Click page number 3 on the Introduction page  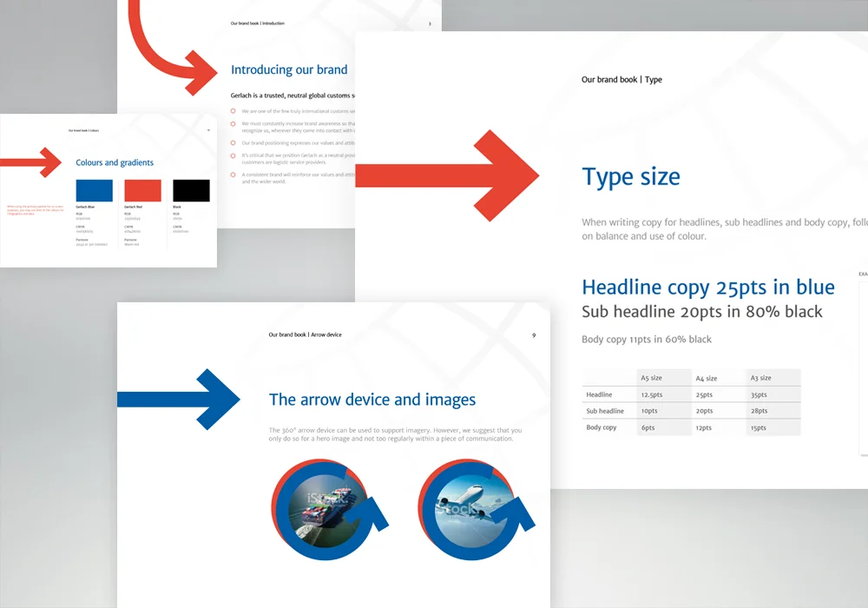click(430, 23)
